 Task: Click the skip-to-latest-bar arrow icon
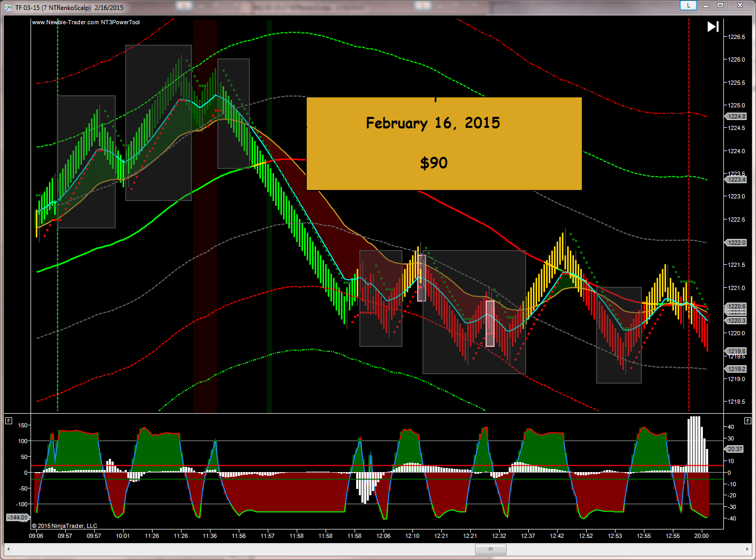713,26
